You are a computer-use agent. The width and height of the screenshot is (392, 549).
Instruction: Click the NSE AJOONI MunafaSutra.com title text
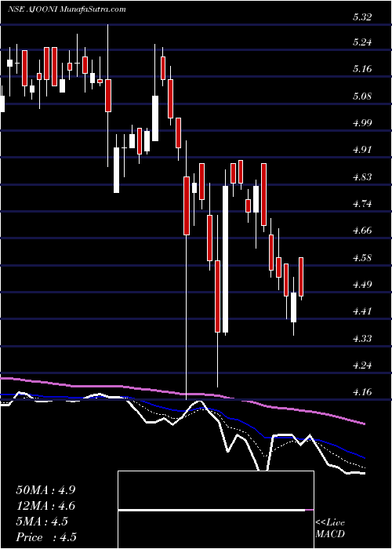tap(67, 9)
